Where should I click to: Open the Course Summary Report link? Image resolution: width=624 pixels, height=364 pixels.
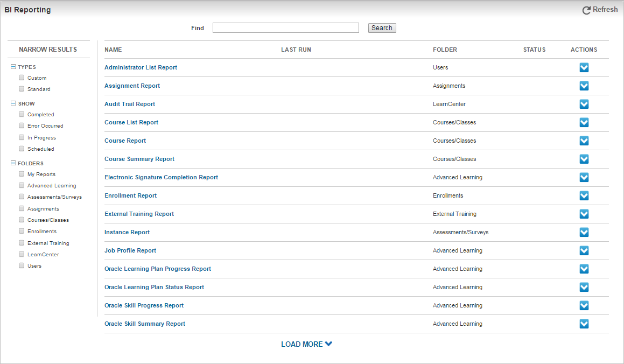139,159
